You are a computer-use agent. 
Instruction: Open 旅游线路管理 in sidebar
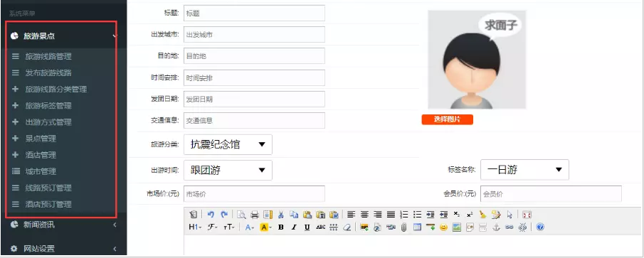tap(48, 56)
